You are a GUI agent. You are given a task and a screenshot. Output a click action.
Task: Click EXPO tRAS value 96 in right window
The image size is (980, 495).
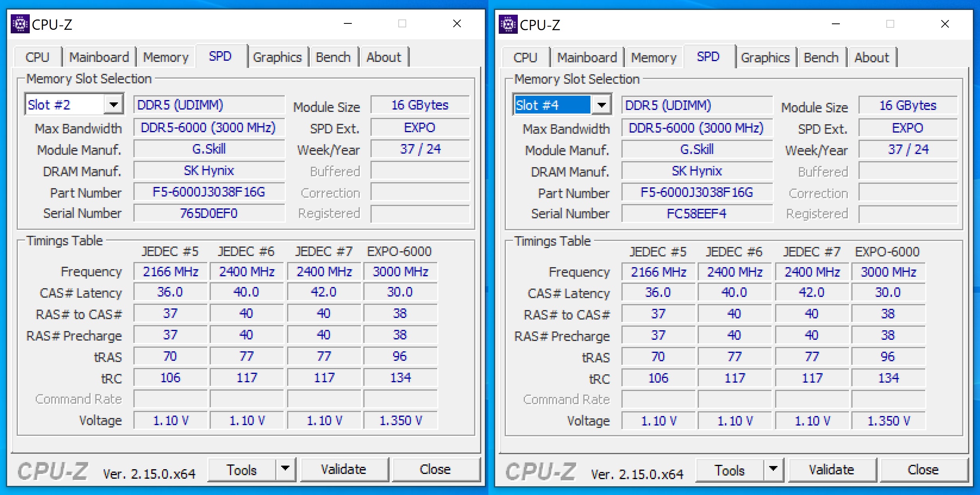point(888,356)
